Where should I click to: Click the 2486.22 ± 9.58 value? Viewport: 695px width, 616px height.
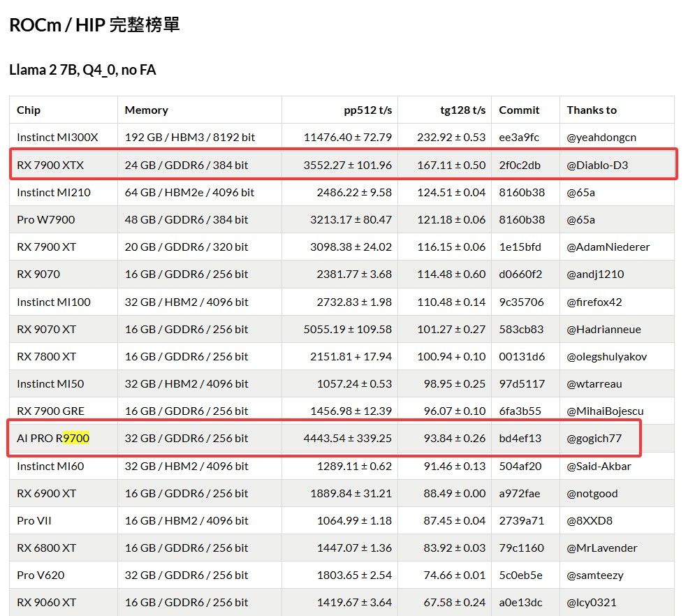tap(354, 192)
